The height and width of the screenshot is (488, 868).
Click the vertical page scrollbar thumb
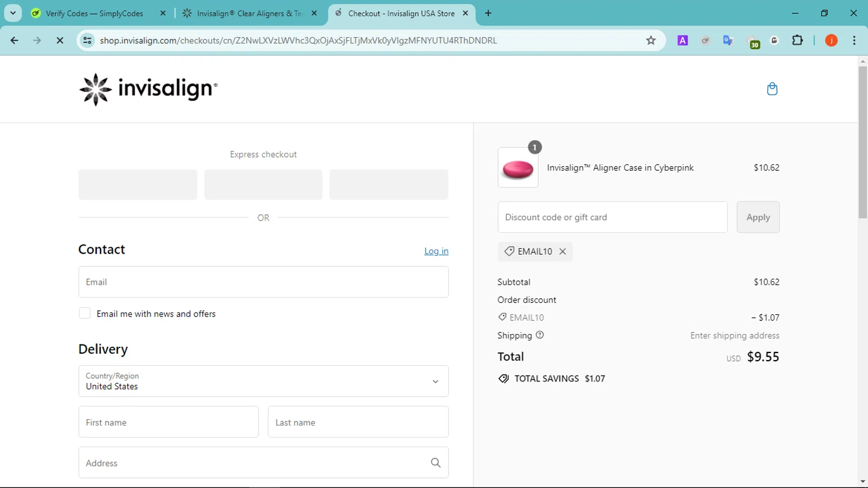pyautogui.click(x=863, y=142)
